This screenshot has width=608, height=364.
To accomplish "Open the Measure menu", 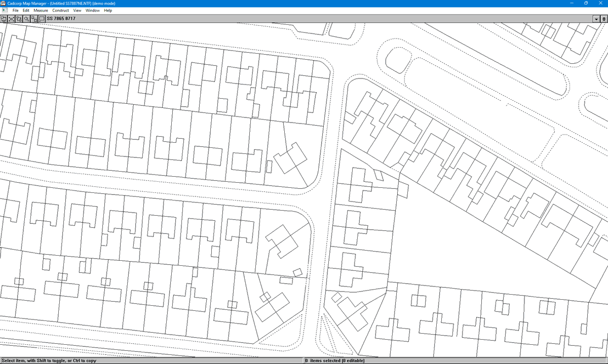I will point(41,10).
